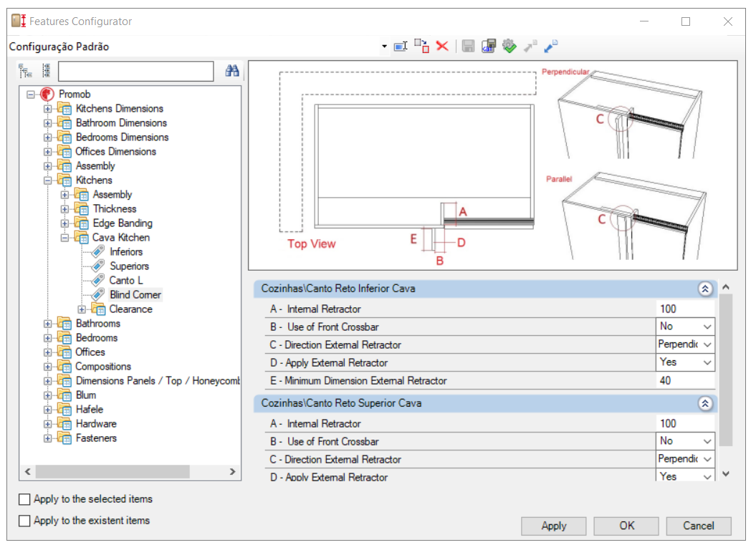756x550 pixels.
Task: Click the properties panel vertical scrollbar thumb
Action: click(x=726, y=370)
